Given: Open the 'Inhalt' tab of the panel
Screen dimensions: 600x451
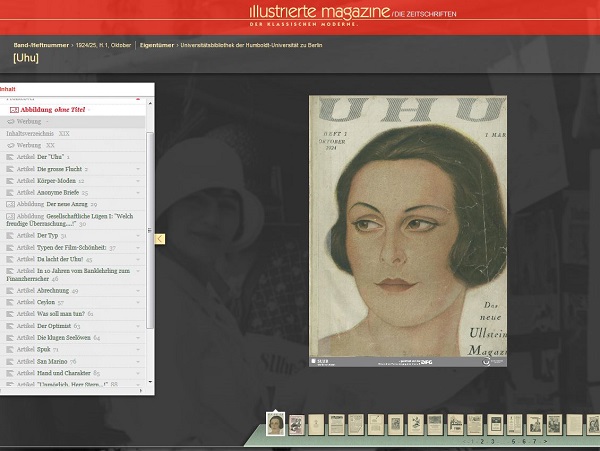Looking at the screenshot, I should tap(8, 89).
